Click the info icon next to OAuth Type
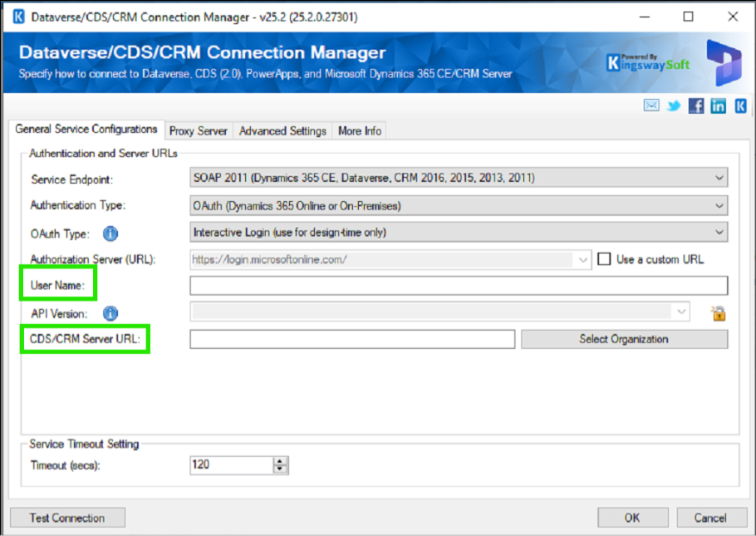The width and height of the screenshot is (756, 536). 110,234
